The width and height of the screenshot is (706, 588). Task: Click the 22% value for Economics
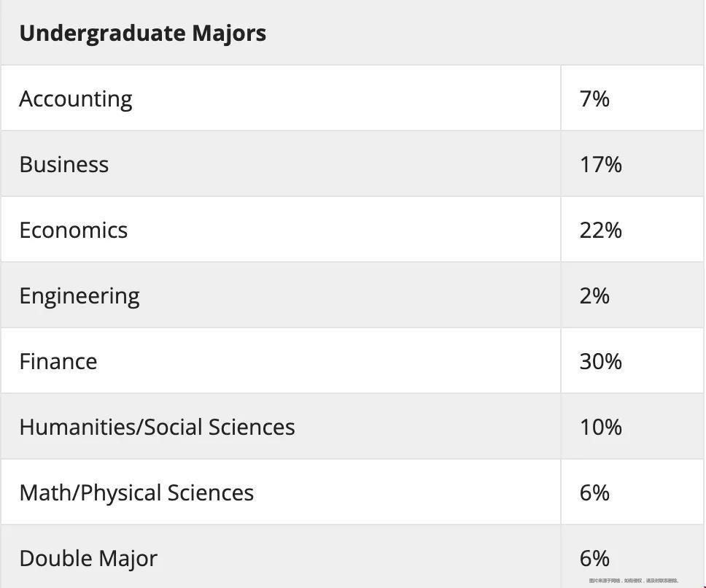[601, 230]
